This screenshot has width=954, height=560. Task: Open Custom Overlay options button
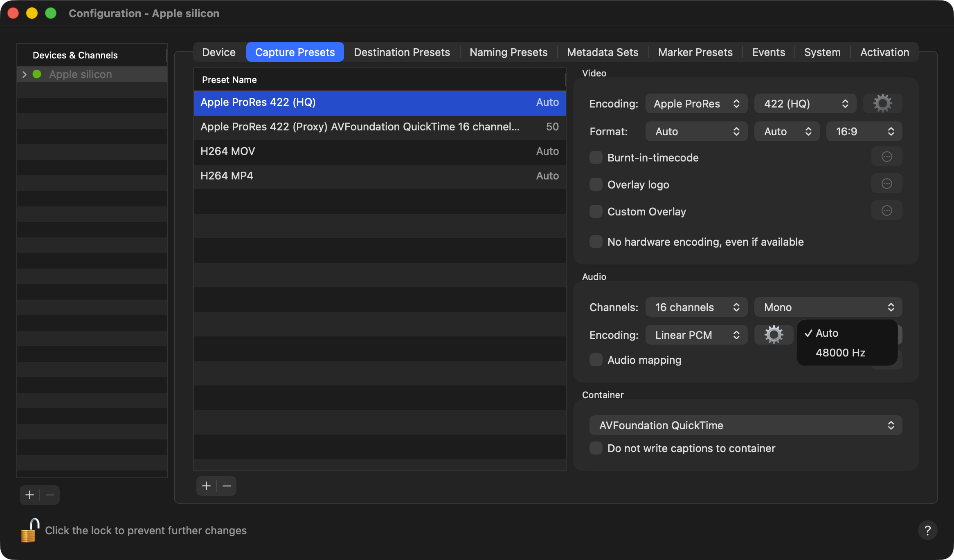[886, 211]
